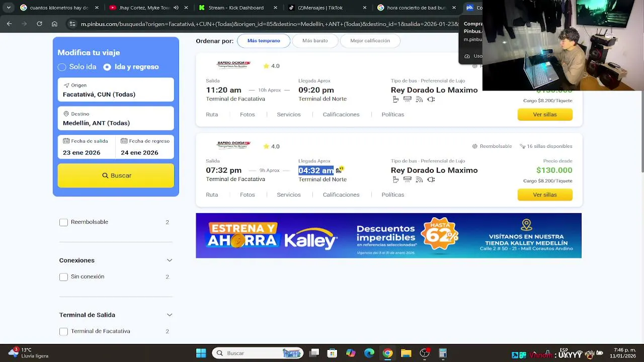644x362 pixels.
Task: Switch to the Stream - Kick Dashboard tab
Action: click(235, 8)
